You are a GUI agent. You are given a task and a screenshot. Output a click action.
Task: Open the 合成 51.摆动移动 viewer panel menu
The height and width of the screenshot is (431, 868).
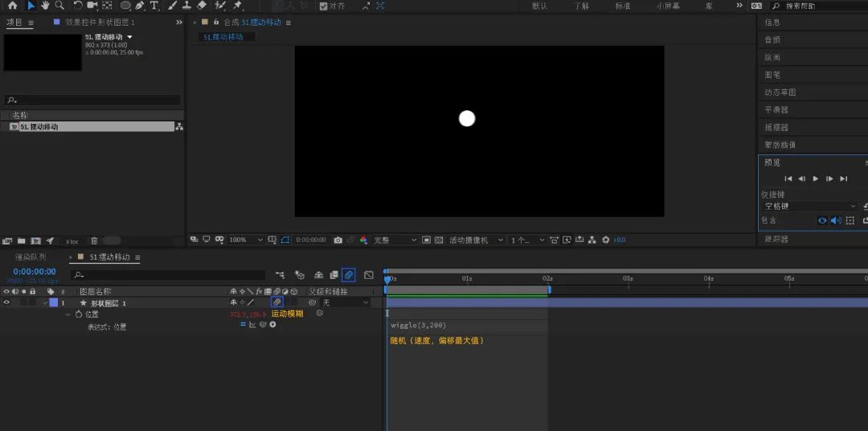(289, 23)
